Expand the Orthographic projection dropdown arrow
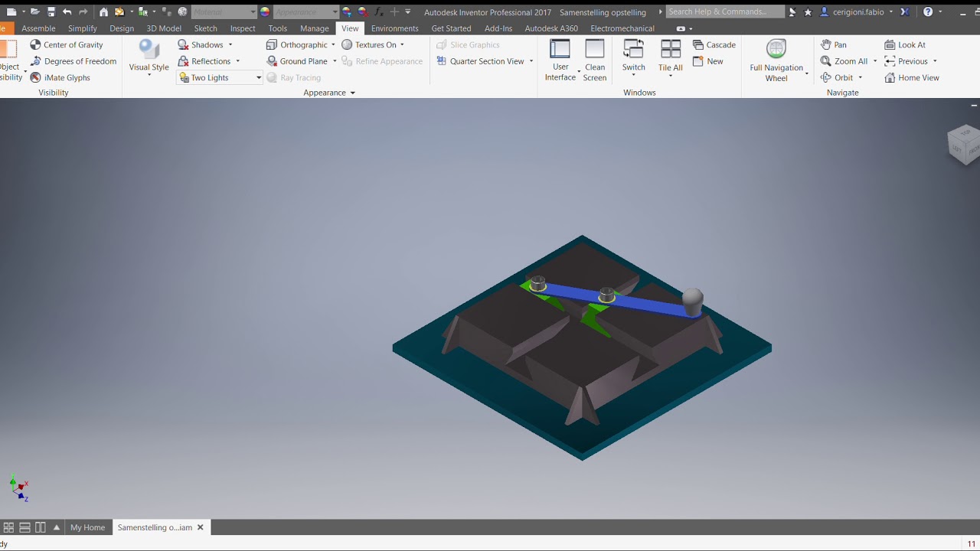The image size is (980, 551). click(x=333, y=44)
